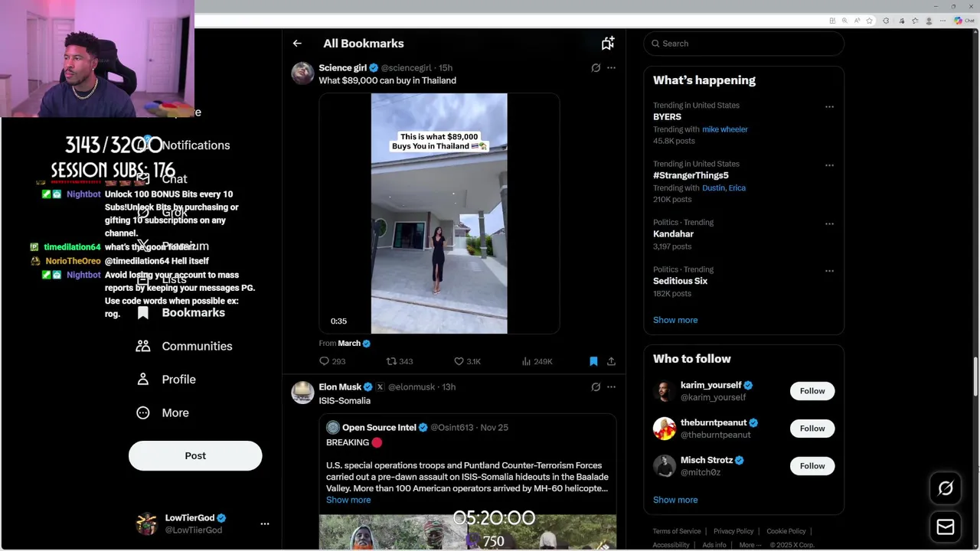
Task: Open Kandahar trending topic
Action: click(x=673, y=234)
